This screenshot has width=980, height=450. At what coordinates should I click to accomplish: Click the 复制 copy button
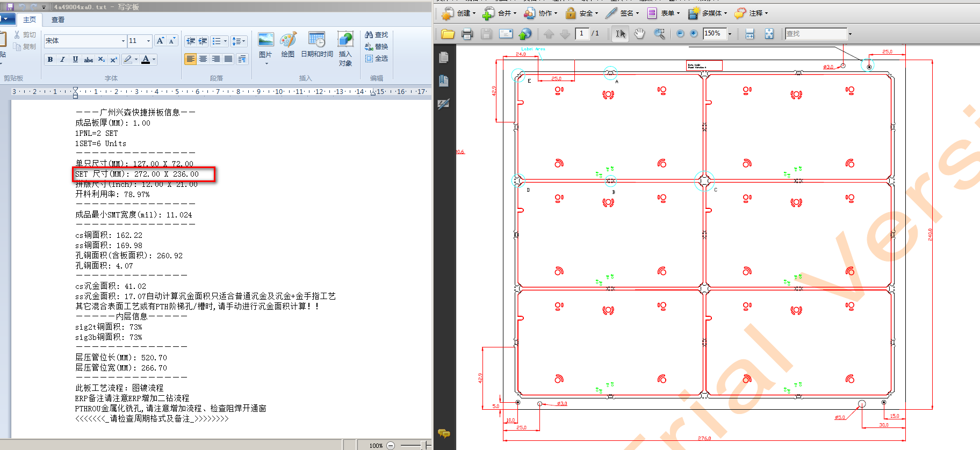pyautogui.click(x=25, y=47)
